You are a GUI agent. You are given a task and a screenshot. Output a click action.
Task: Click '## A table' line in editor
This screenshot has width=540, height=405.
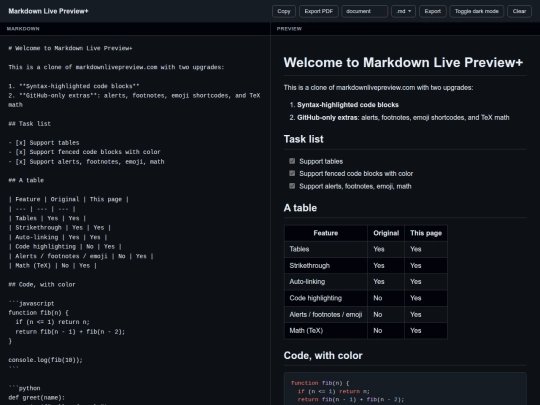pos(26,180)
